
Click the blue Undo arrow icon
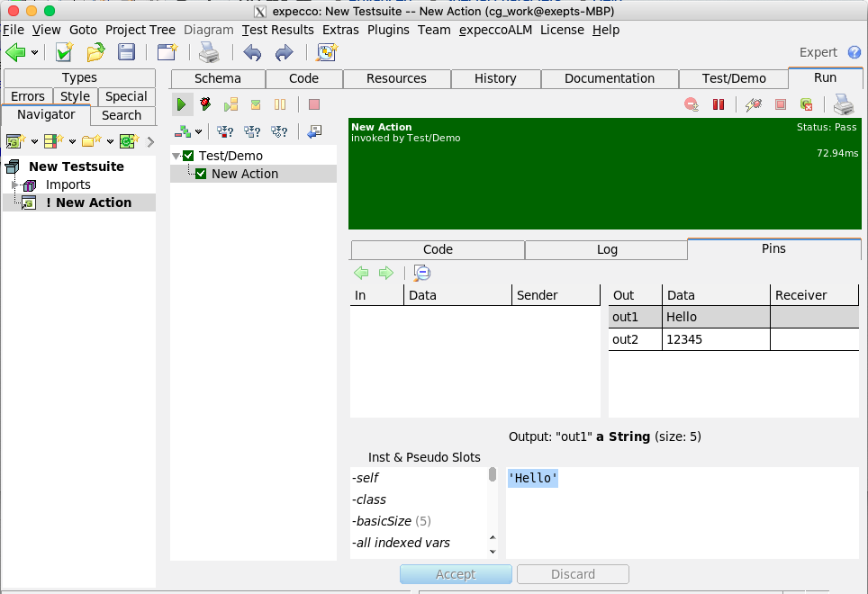coord(252,52)
